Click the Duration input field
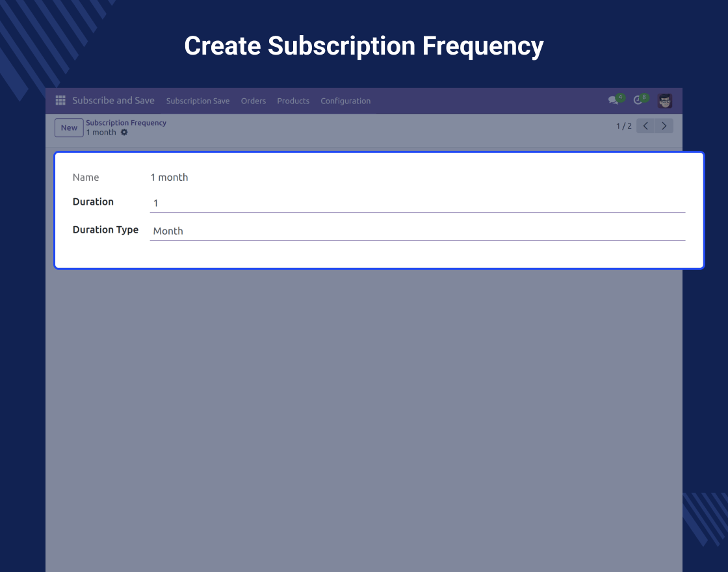This screenshot has height=572, width=728. click(417, 203)
